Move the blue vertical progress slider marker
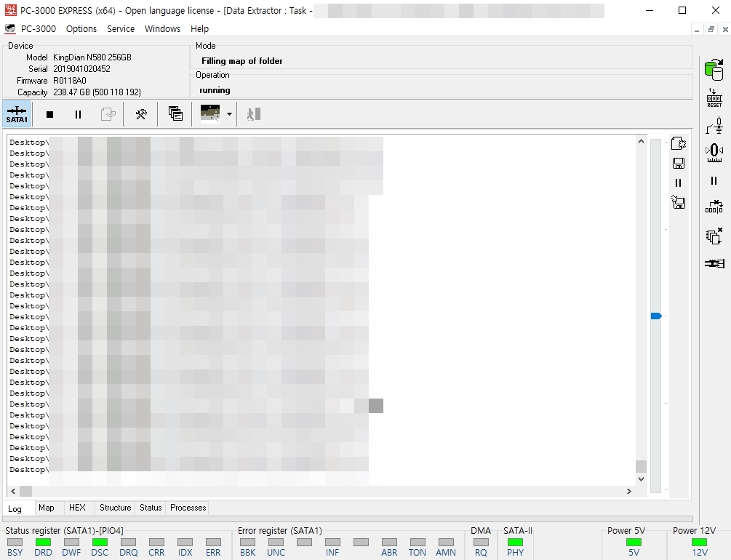Viewport: 731px width, 560px height. point(656,316)
